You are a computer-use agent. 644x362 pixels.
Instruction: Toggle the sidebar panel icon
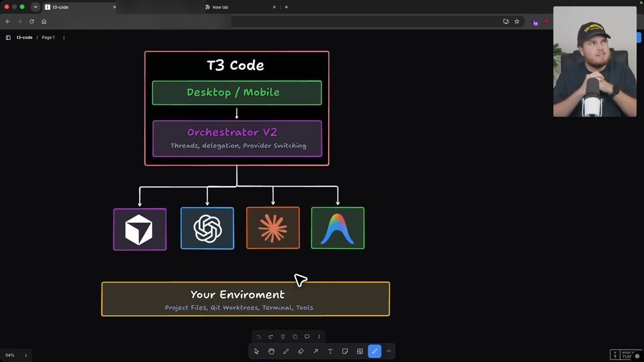[8, 38]
